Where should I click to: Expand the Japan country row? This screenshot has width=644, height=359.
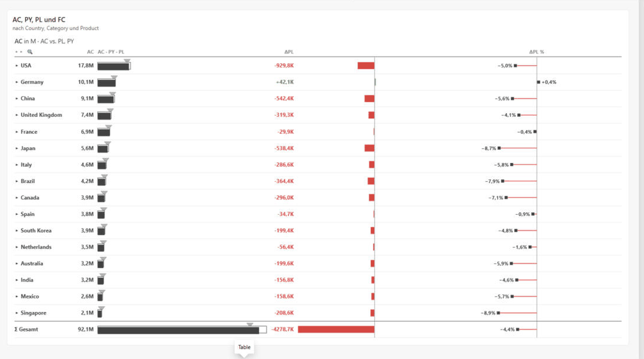(x=17, y=148)
